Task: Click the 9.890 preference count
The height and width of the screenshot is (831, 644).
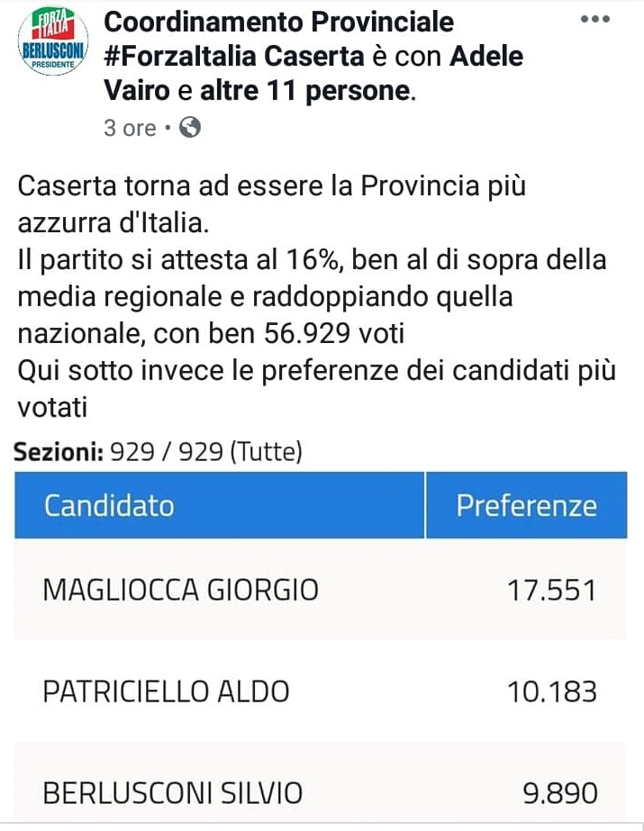Action: click(x=559, y=794)
